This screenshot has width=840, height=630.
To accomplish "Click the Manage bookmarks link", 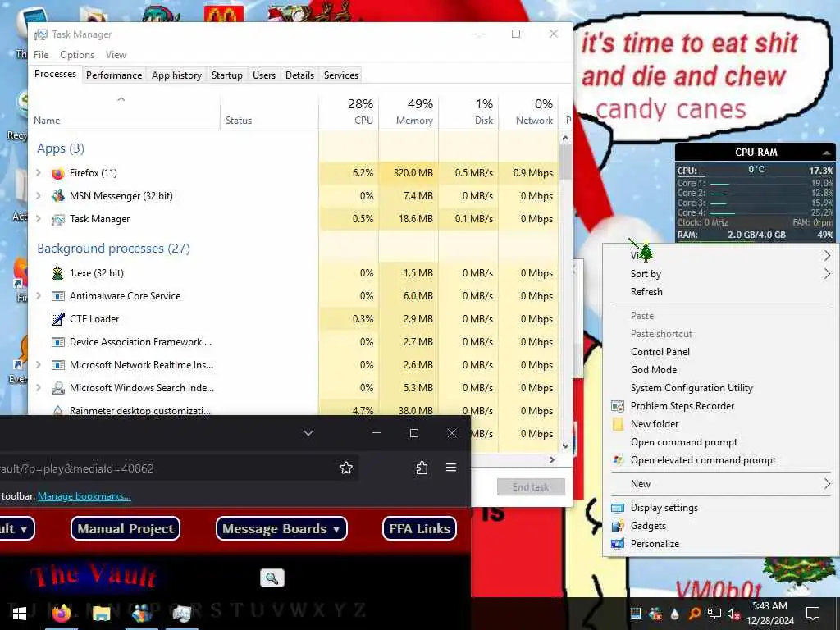I will [x=84, y=496].
